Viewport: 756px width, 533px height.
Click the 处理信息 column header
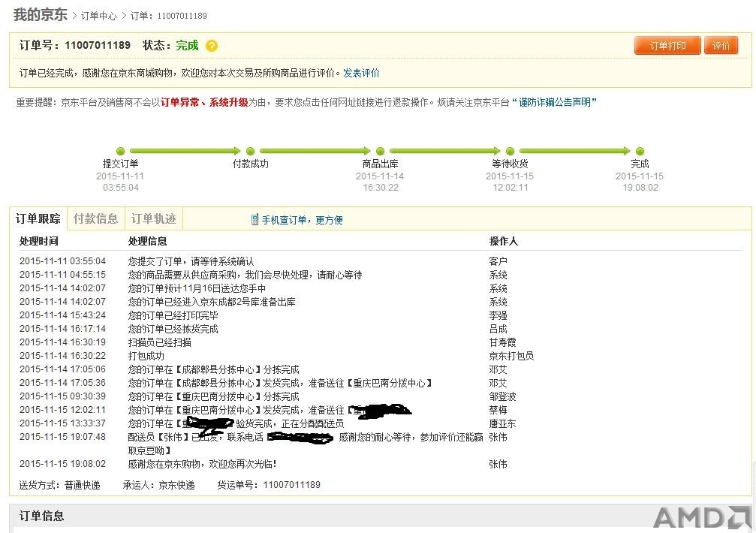tap(148, 241)
